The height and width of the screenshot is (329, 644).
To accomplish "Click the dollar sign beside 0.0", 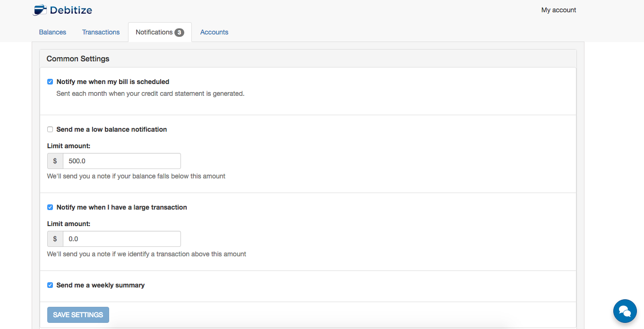I will tap(55, 239).
